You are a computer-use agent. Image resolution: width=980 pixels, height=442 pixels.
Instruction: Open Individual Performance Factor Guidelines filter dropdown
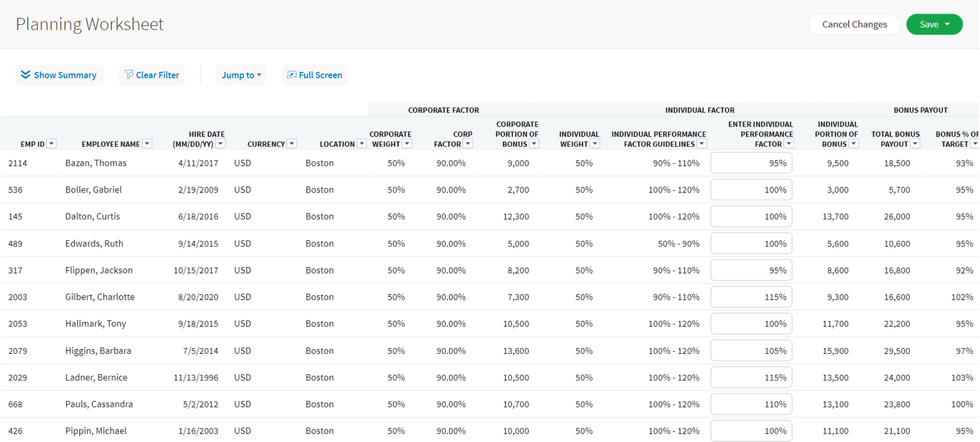click(x=702, y=144)
